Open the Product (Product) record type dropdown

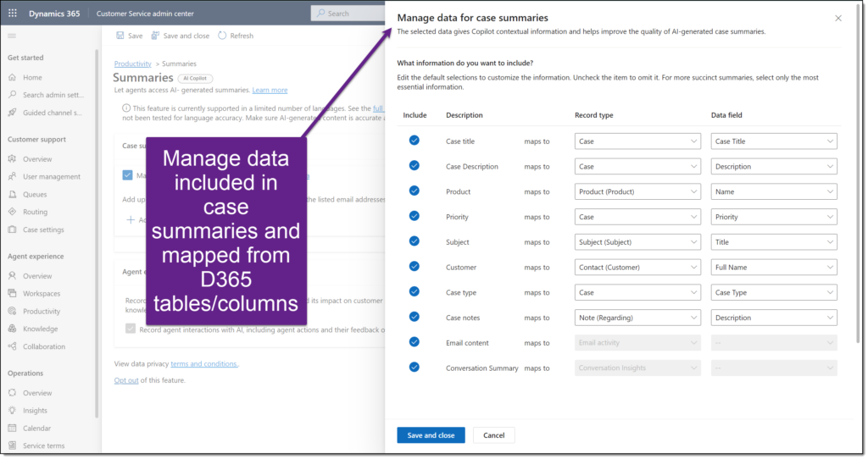coord(637,191)
